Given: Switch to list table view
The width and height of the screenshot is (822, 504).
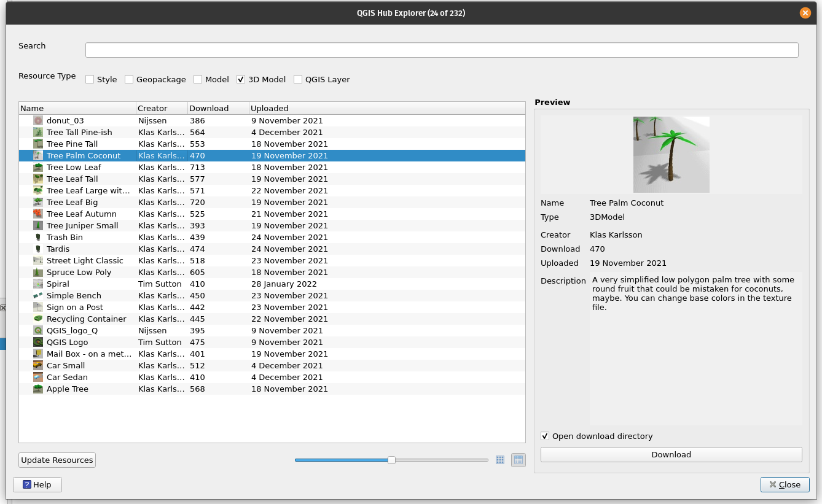Looking at the screenshot, I should click(519, 460).
